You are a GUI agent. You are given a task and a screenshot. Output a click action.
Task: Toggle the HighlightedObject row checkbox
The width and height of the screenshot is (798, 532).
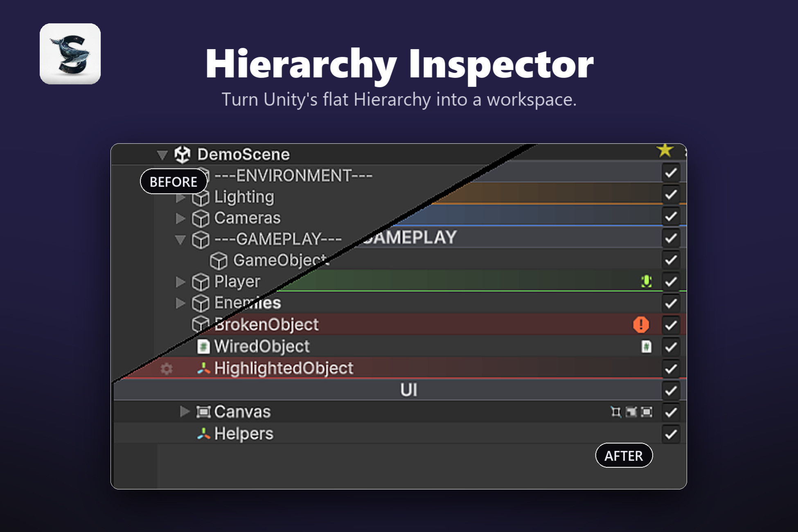pos(671,369)
